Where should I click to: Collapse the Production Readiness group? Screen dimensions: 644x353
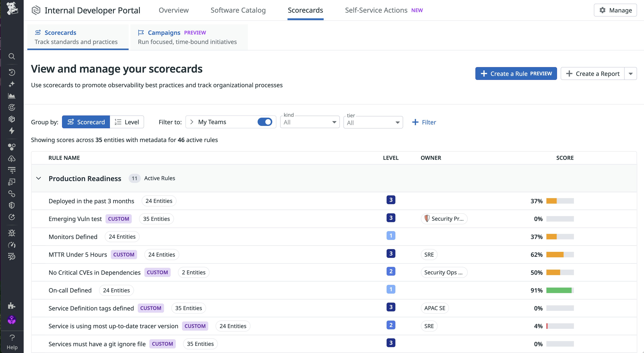click(x=39, y=178)
